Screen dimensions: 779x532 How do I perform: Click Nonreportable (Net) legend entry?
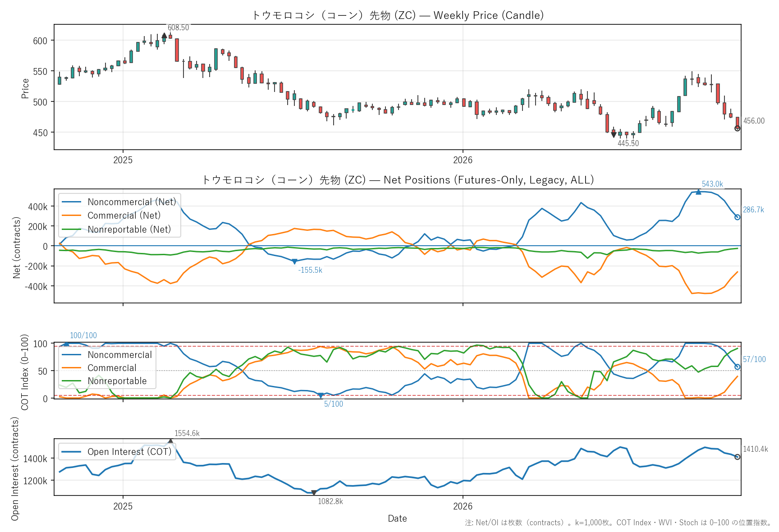coord(116,229)
